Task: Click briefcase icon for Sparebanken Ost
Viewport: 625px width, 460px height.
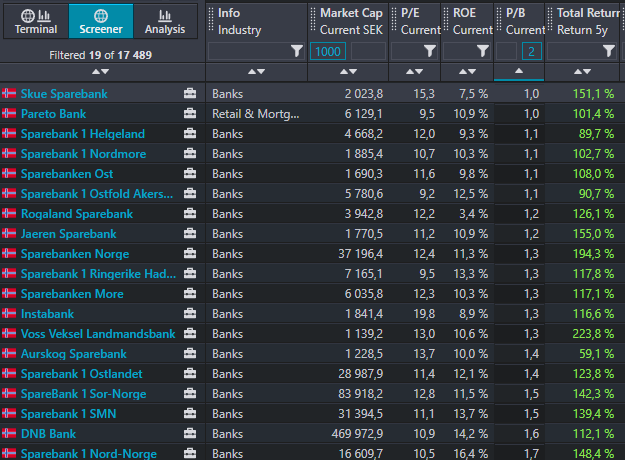Action: [x=190, y=173]
